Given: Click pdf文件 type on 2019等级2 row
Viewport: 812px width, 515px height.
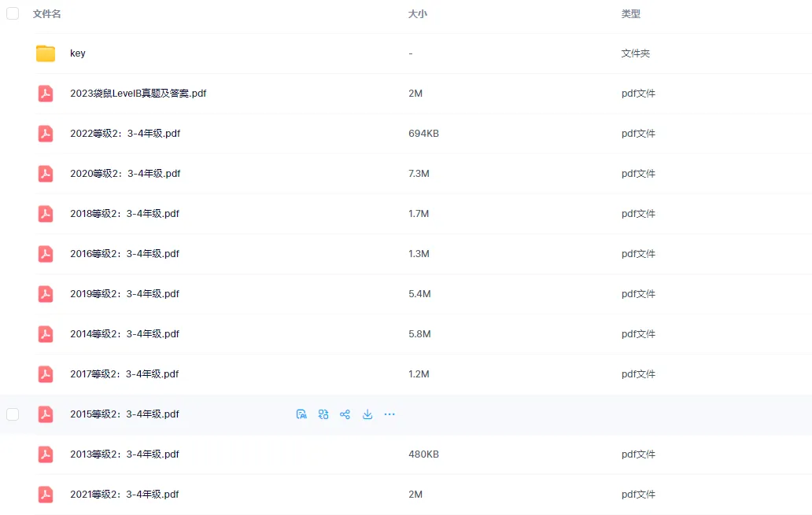Looking at the screenshot, I should click(x=639, y=294).
